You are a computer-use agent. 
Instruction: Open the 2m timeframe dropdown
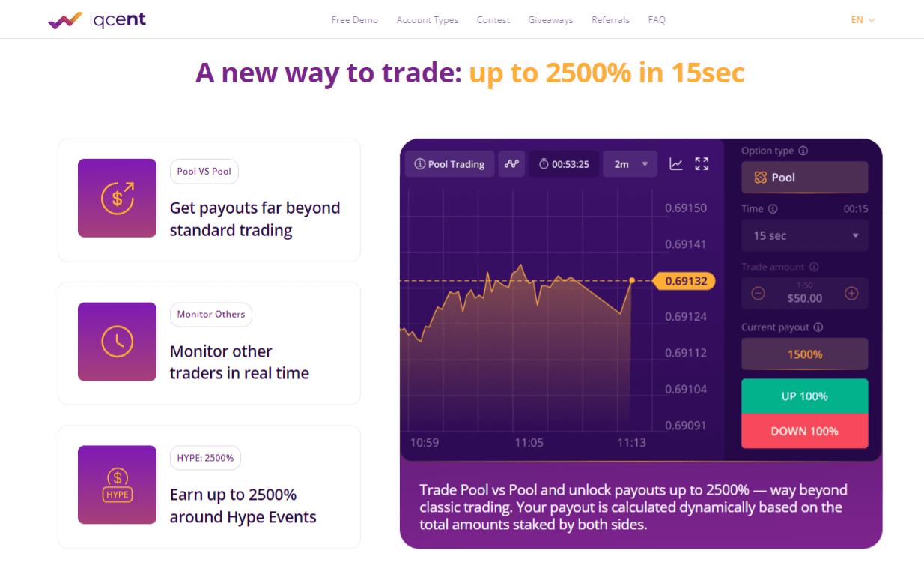[630, 164]
